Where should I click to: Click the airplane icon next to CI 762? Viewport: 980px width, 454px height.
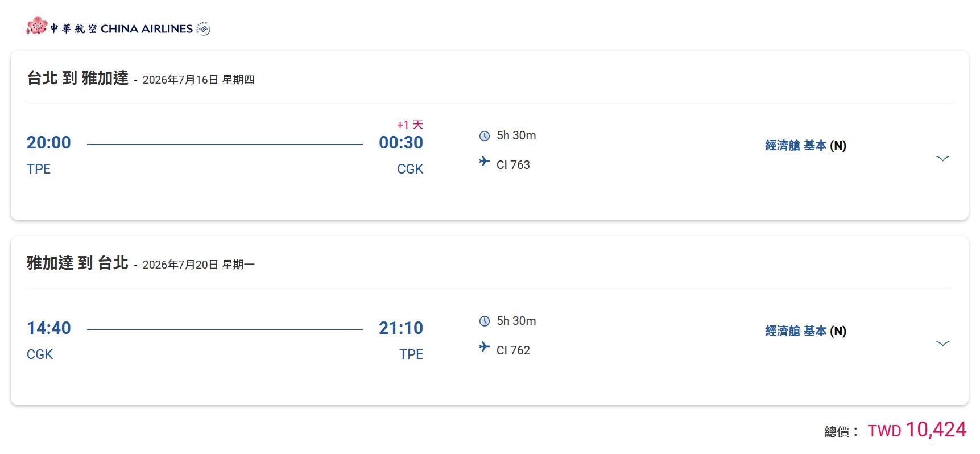[x=485, y=347]
